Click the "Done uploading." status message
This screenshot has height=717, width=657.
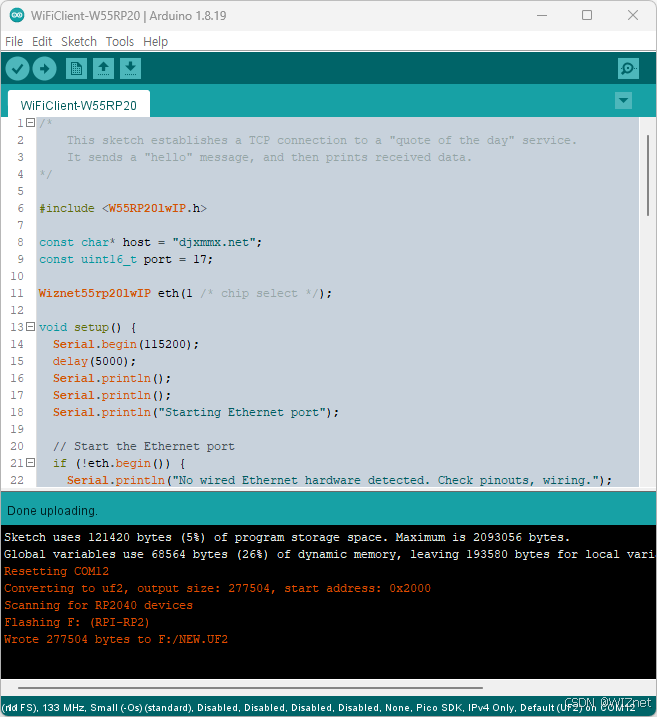pyautogui.click(x=53, y=511)
